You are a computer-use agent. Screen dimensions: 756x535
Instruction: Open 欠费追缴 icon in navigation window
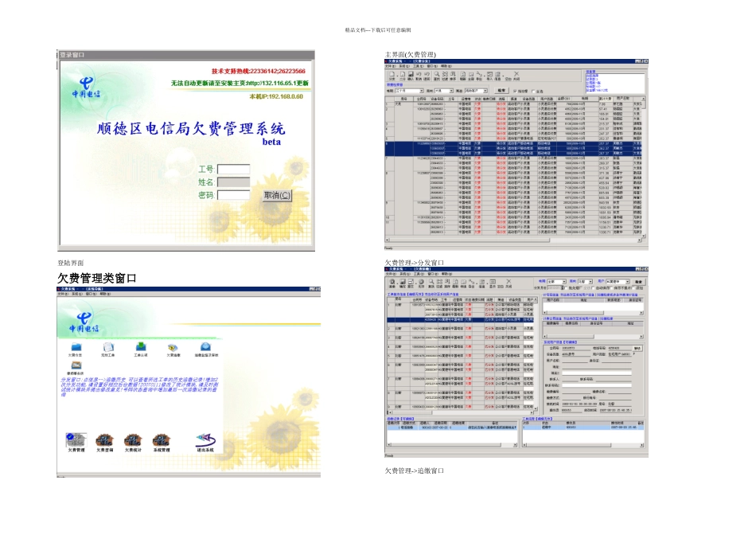[x=173, y=347]
